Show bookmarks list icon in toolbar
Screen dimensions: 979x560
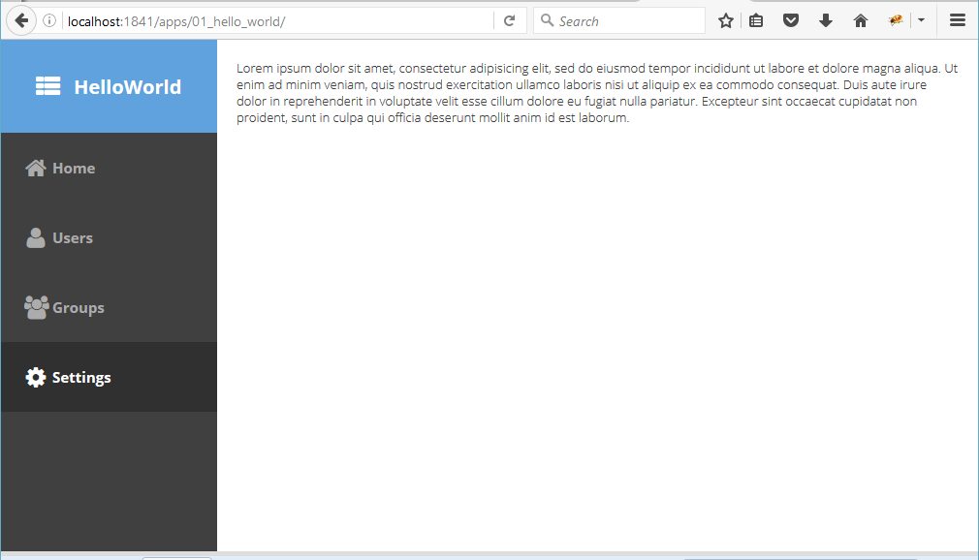pyautogui.click(x=756, y=20)
